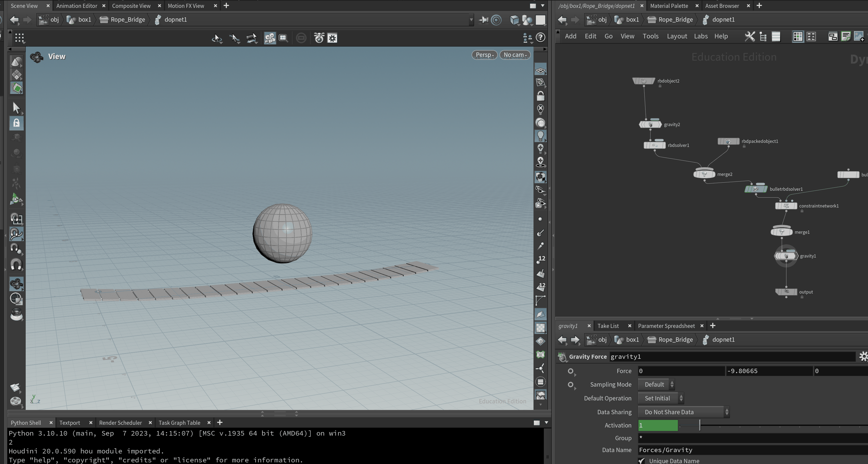
Task: Toggle the Secure Selection lock icon
Action: [x=16, y=123]
